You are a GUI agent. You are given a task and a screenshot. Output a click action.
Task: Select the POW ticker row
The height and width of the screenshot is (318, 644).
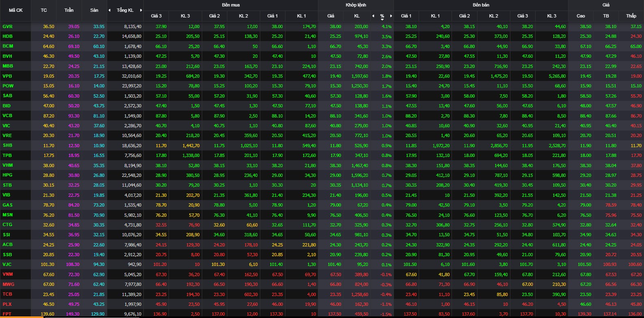point(8,86)
